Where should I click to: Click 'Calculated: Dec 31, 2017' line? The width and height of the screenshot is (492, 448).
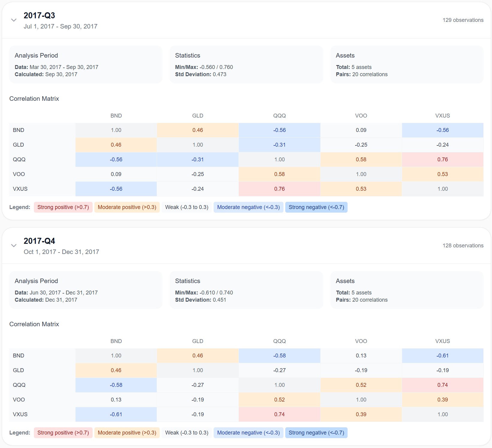(46, 300)
